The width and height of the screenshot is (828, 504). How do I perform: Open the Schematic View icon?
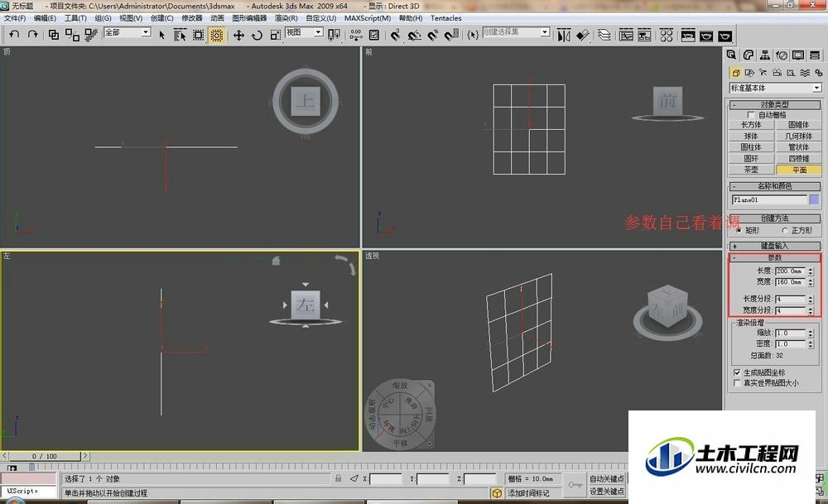click(644, 36)
